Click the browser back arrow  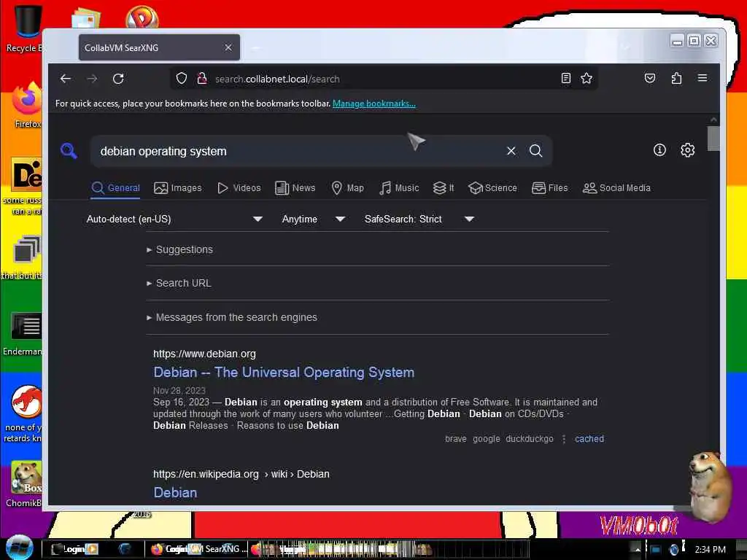point(66,79)
